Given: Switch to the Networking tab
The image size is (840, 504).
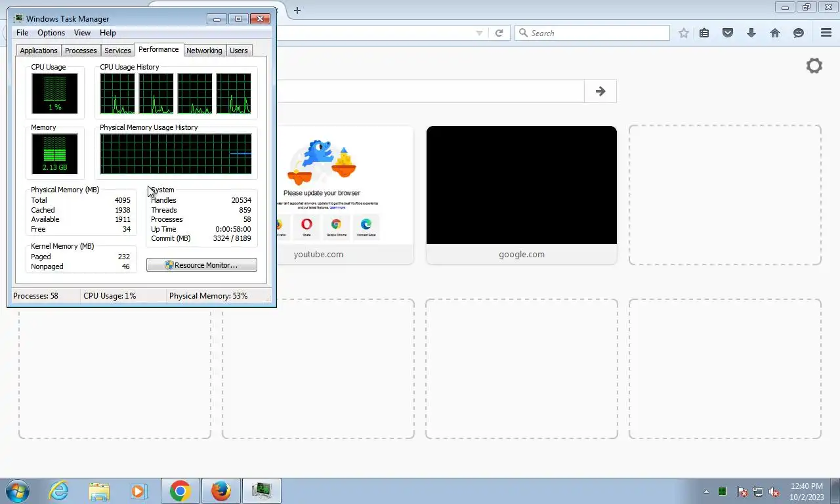Looking at the screenshot, I should (x=204, y=51).
